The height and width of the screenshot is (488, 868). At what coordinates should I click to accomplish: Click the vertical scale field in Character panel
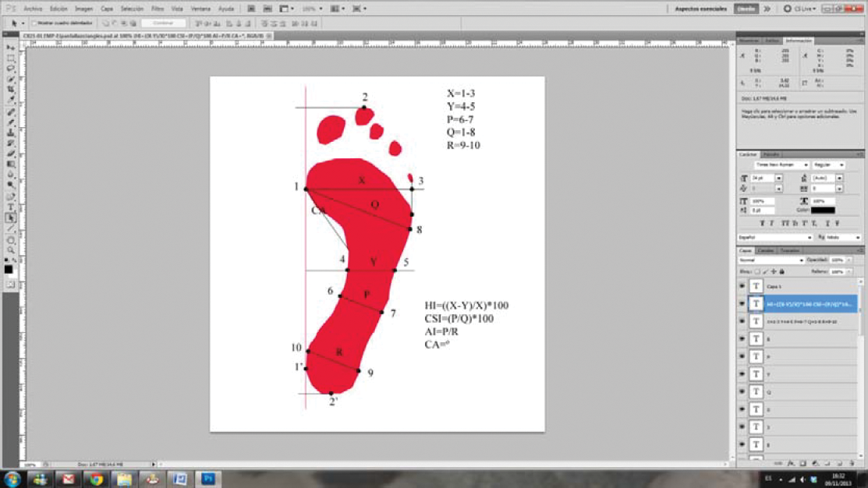coord(761,201)
